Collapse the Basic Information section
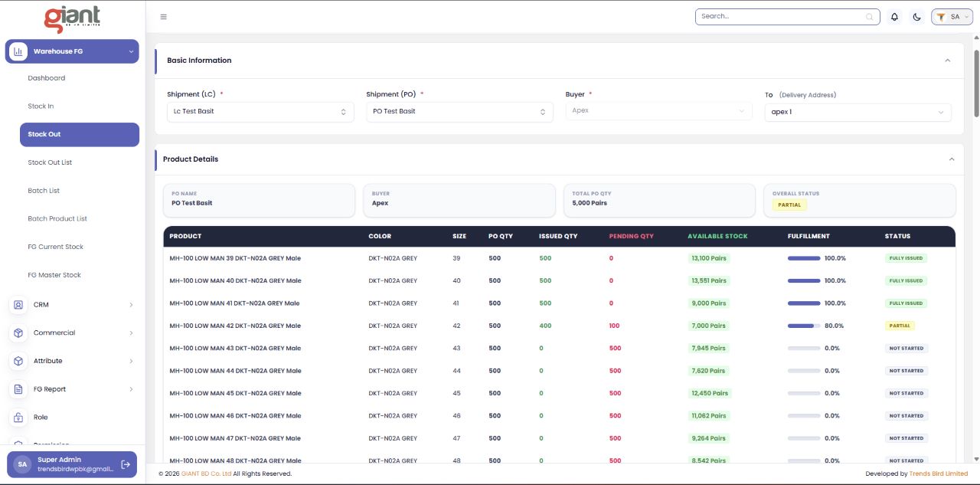Viewport: 980px width, 485px height. [947, 61]
